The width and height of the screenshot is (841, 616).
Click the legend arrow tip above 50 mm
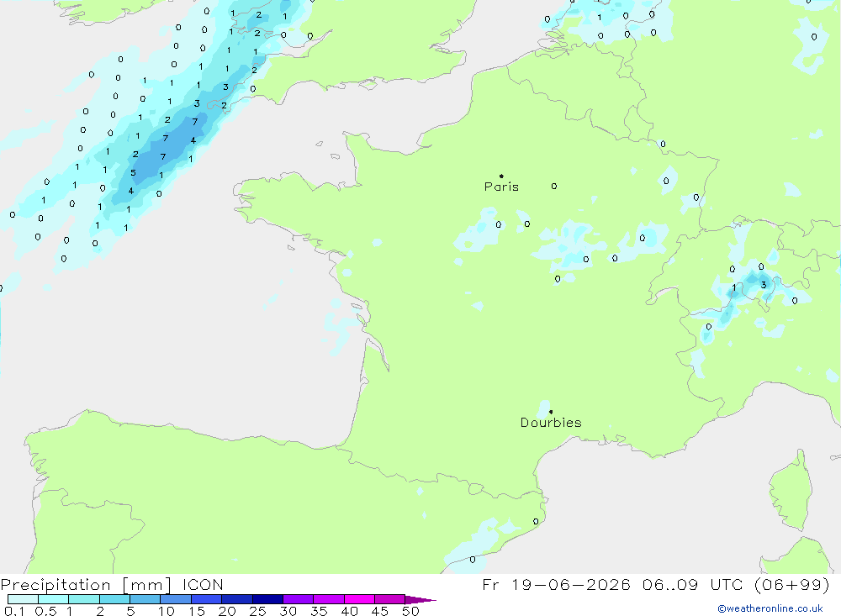pyautogui.click(x=420, y=600)
